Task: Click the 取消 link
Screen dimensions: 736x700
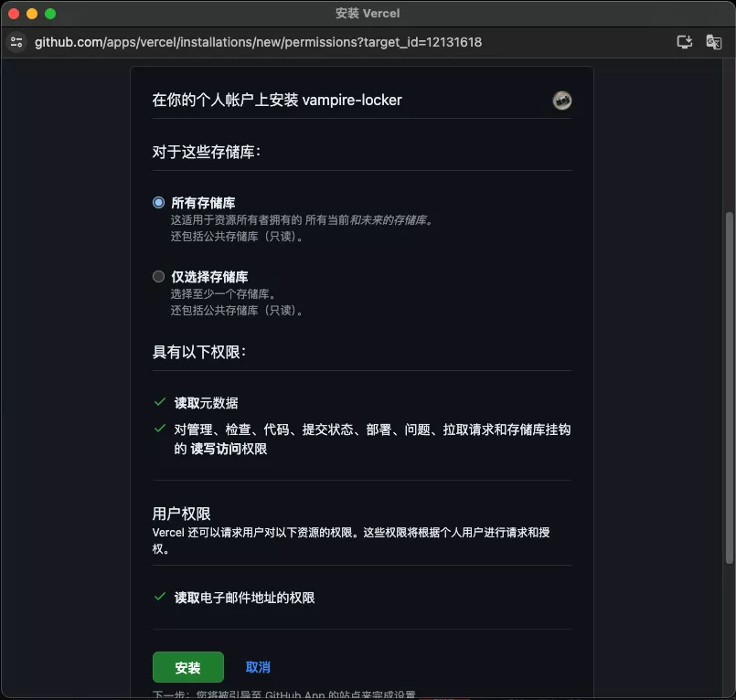Action: tap(258, 667)
